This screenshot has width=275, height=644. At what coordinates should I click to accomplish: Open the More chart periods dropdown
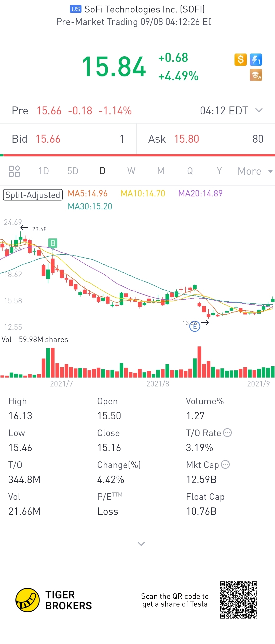point(255,171)
